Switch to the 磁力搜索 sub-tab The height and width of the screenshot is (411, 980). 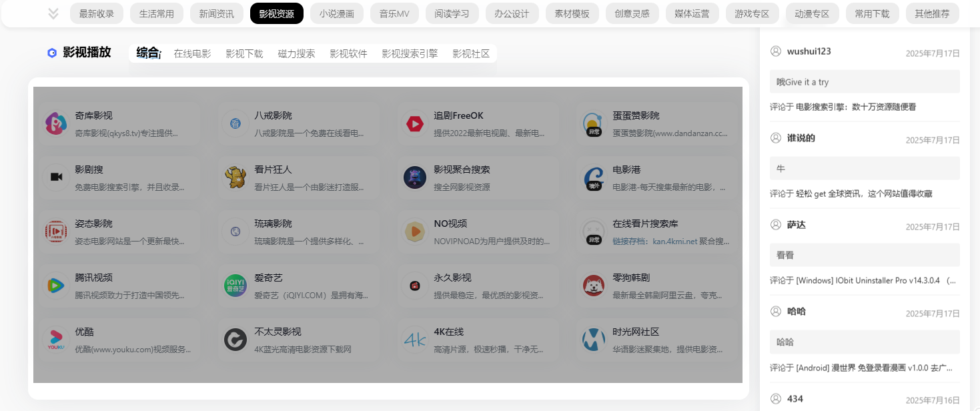[x=296, y=53]
